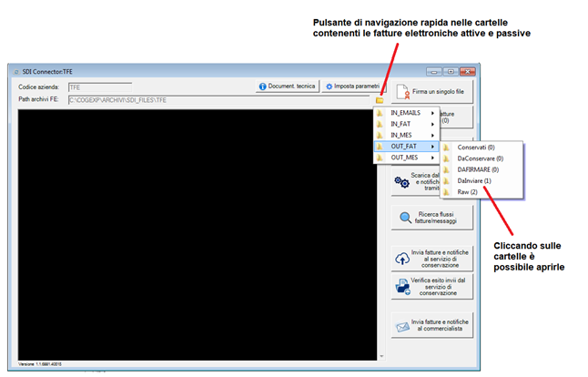
Task: Select the OUT_FAT menu entry
Action: 407,147
